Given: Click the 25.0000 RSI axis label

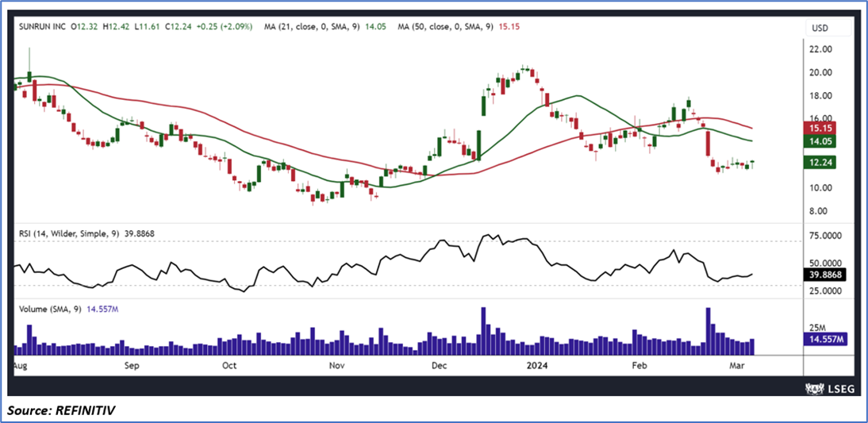Looking at the screenshot, I should click(827, 290).
